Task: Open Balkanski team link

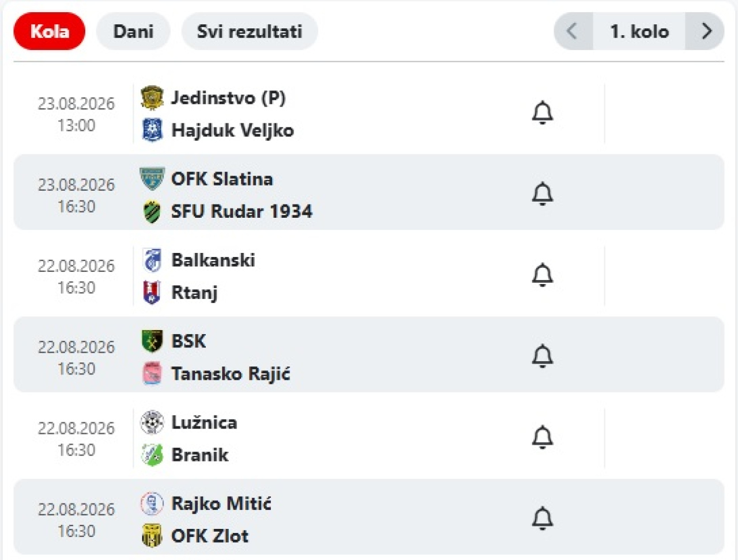Action: click(213, 260)
